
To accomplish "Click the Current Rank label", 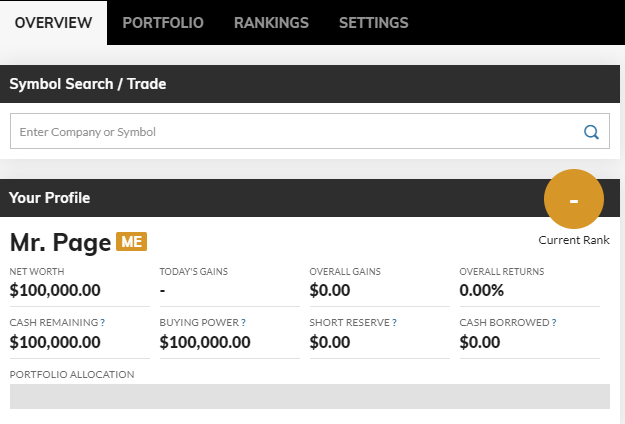I will click(x=574, y=240).
